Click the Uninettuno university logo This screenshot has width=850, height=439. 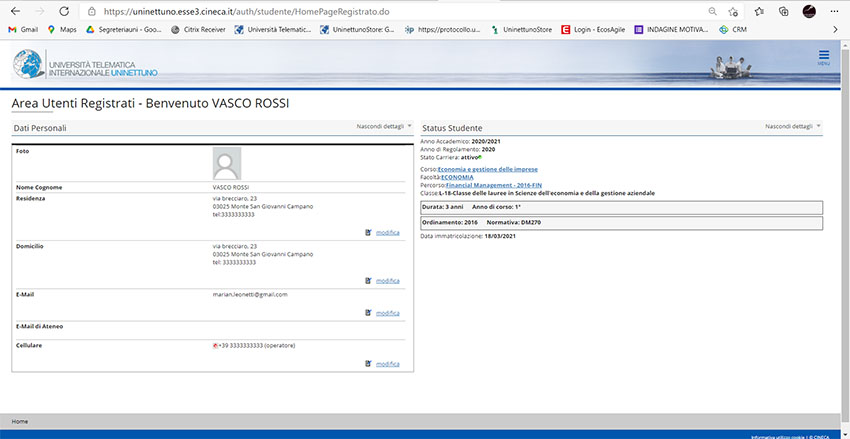pyautogui.click(x=85, y=65)
